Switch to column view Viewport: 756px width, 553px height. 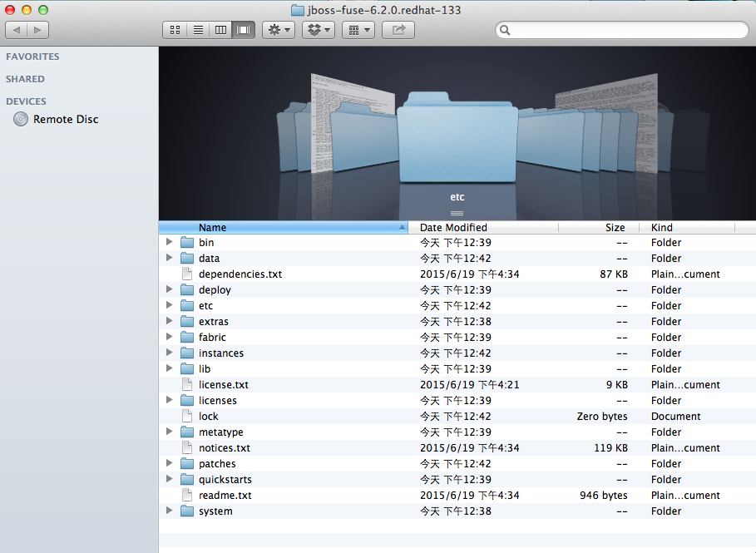point(220,30)
